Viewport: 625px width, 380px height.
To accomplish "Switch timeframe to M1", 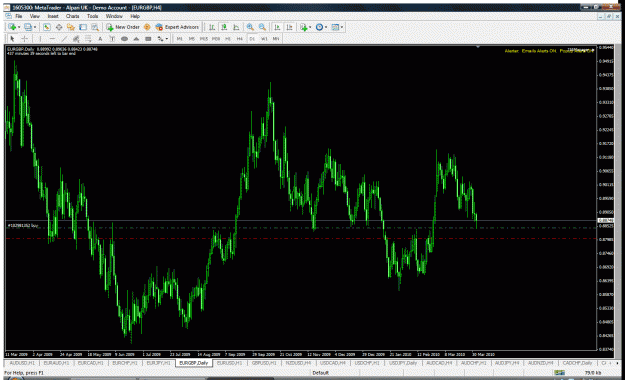I will (x=180, y=39).
